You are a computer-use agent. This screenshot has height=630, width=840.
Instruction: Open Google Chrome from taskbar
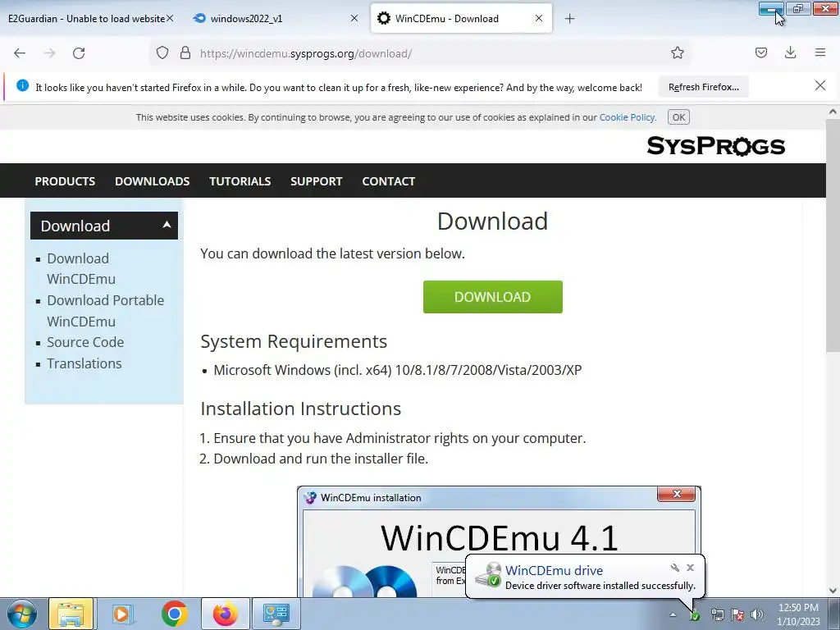point(174,614)
